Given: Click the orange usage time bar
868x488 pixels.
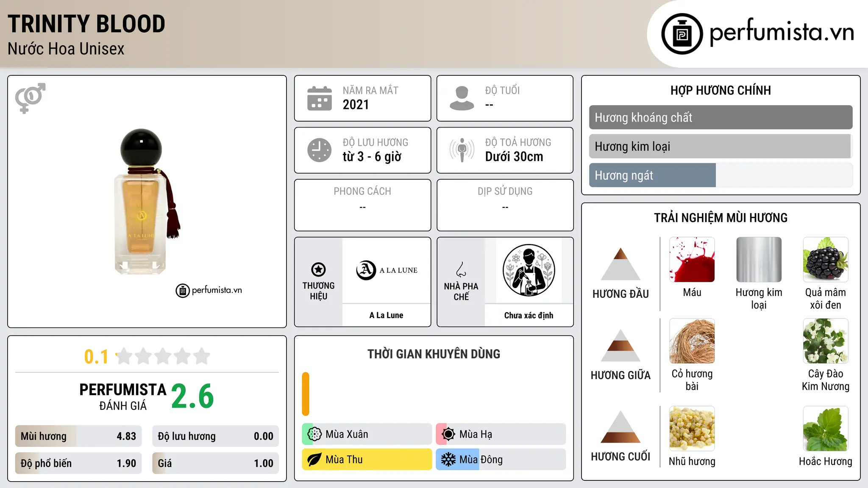Looking at the screenshot, I should (306, 394).
